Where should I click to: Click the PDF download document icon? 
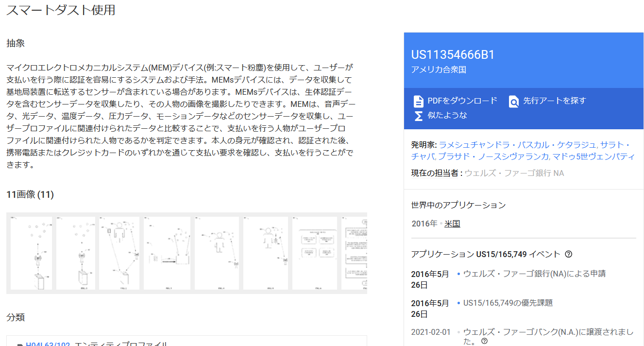click(418, 101)
